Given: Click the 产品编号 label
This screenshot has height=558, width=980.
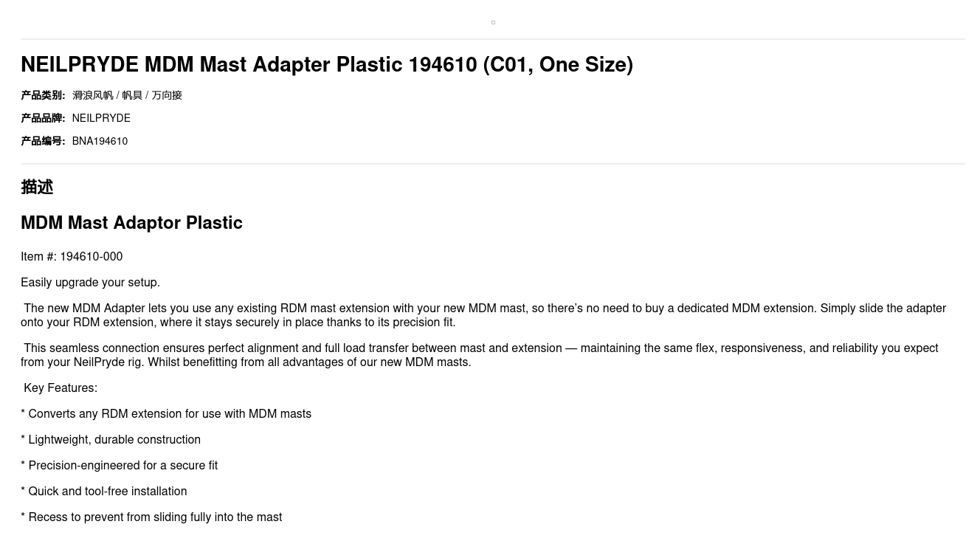Looking at the screenshot, I should point(43,141).
